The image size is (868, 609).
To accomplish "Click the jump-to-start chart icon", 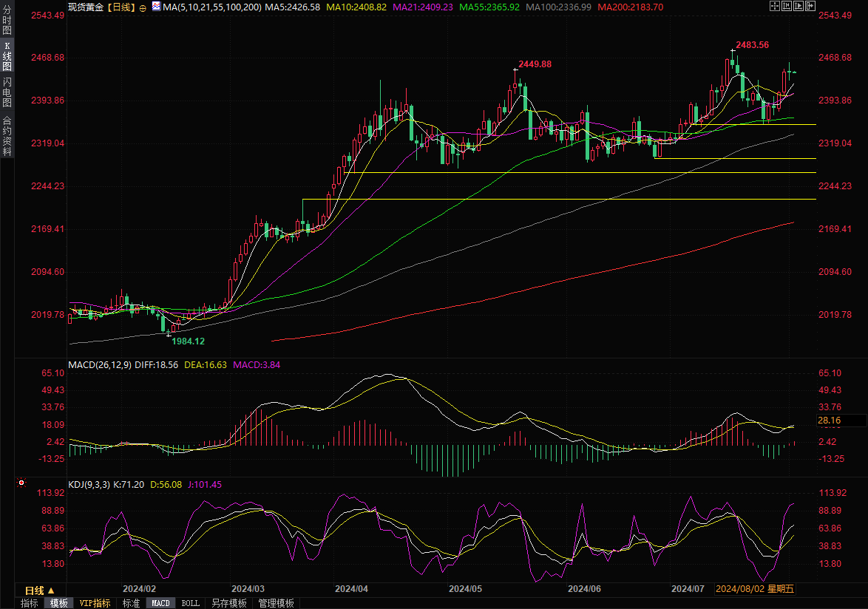I will click(x=787, y=6).
